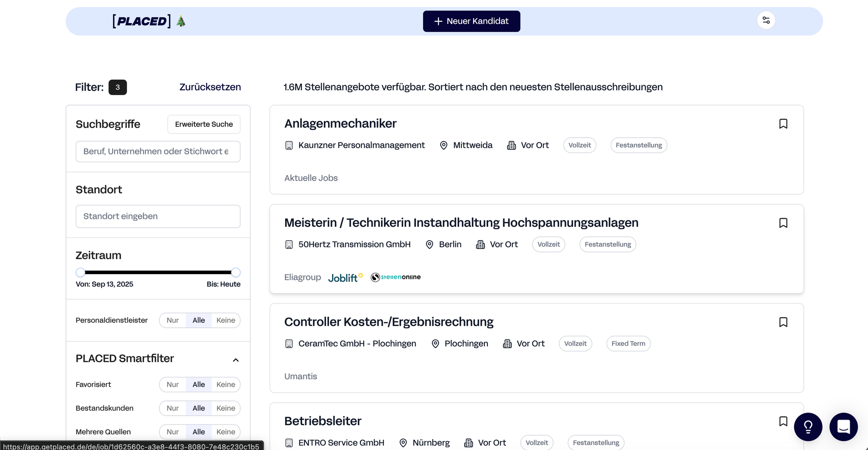Open the Meisterin / Technikerin Instandhaltung Hochspannungsanlagen title
Screen dimensions: 868x450
[461, 223]
